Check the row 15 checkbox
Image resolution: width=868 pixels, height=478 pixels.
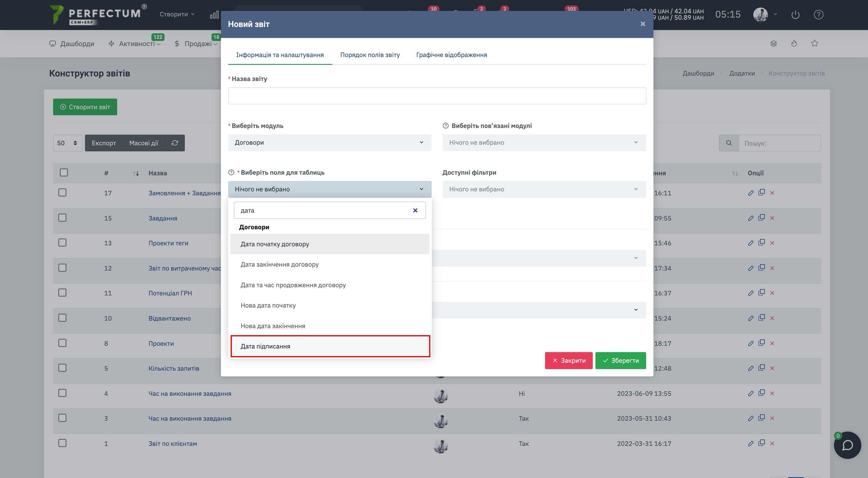[x=62, y=218]
